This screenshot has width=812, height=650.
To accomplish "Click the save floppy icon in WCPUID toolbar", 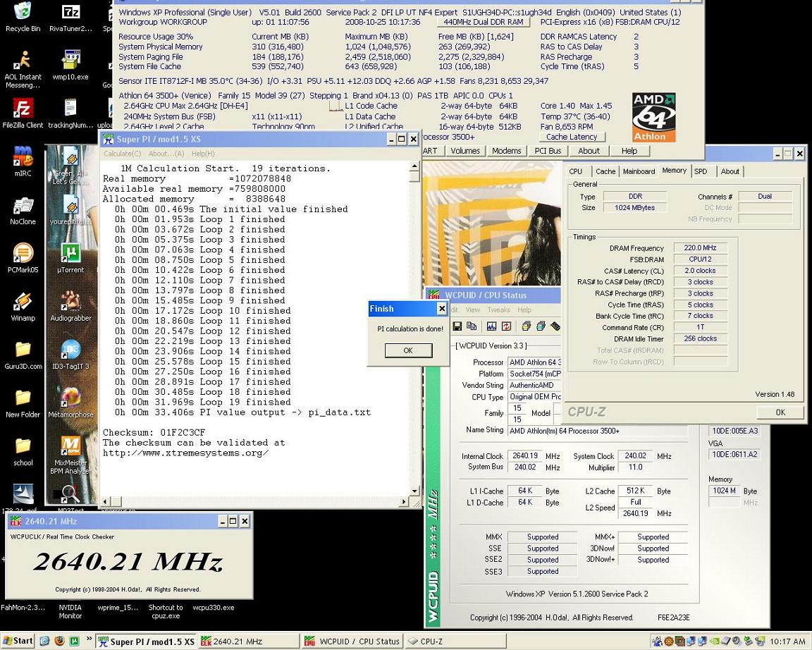I will tap(457, 326).
